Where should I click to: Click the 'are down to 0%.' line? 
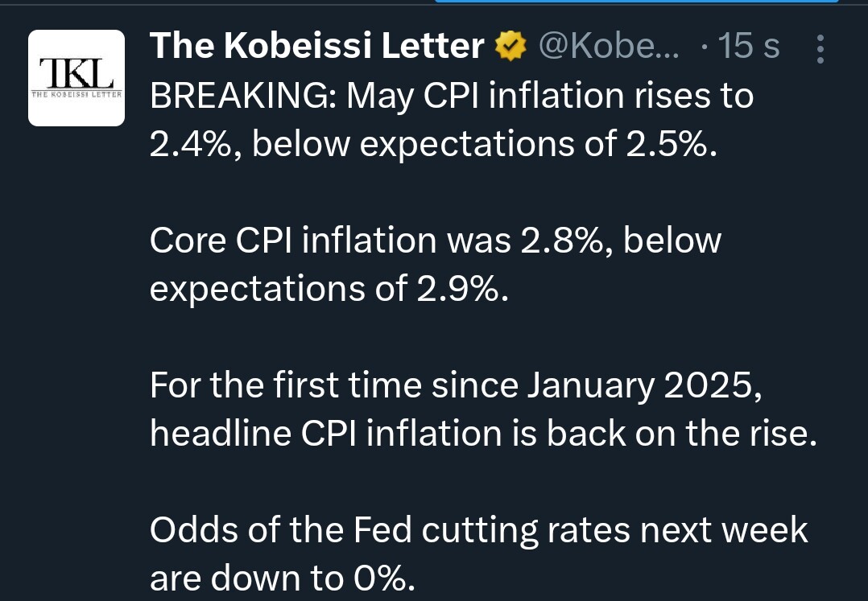coord(283,578)
